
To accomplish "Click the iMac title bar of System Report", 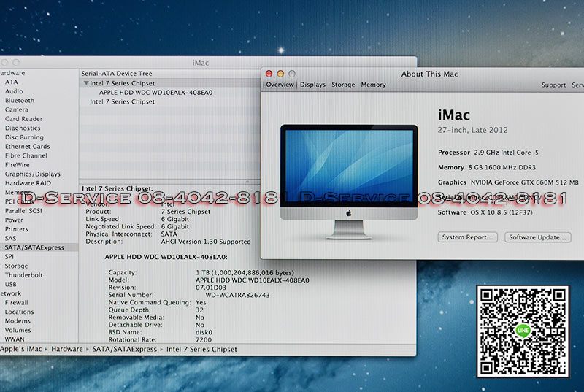I will point(200,63).
